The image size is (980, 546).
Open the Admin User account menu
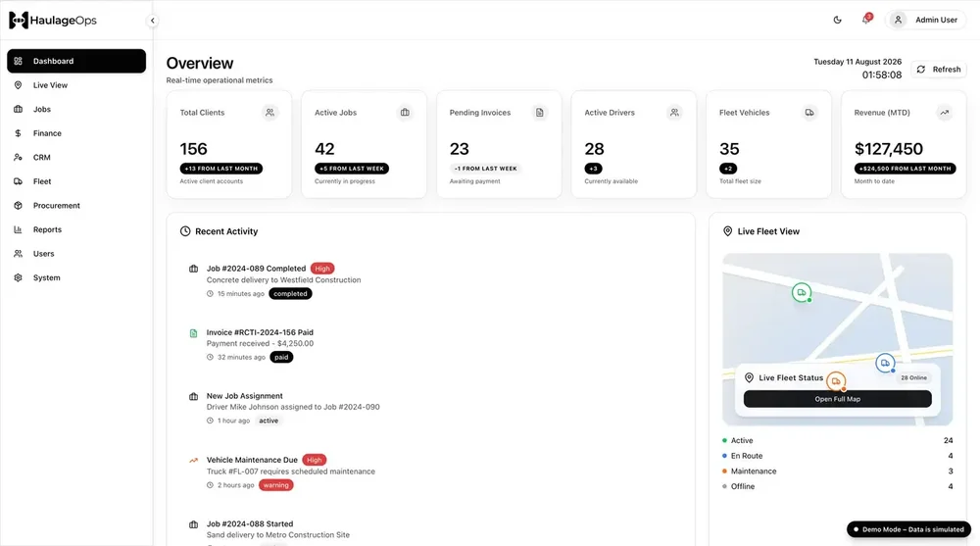point(926,20)
